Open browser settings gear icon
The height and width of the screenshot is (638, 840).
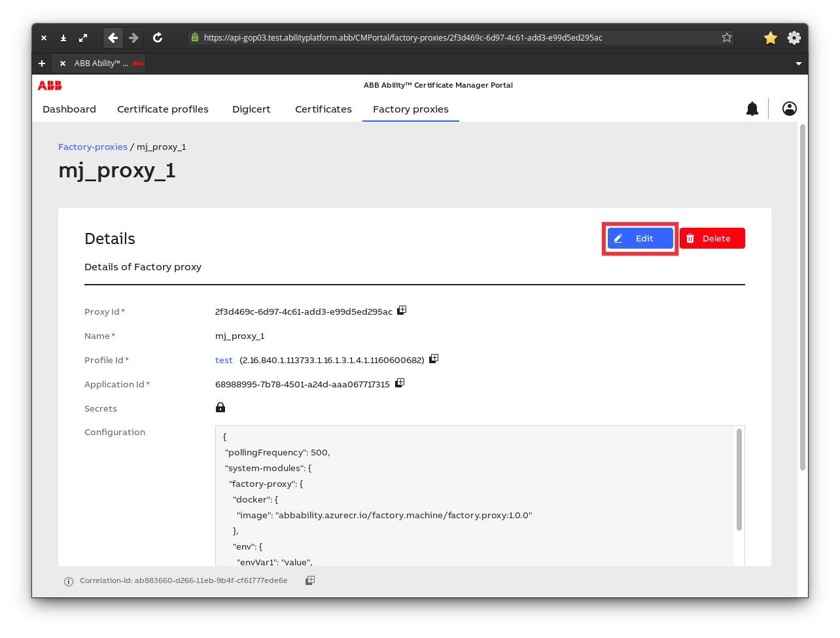point(794,38)
